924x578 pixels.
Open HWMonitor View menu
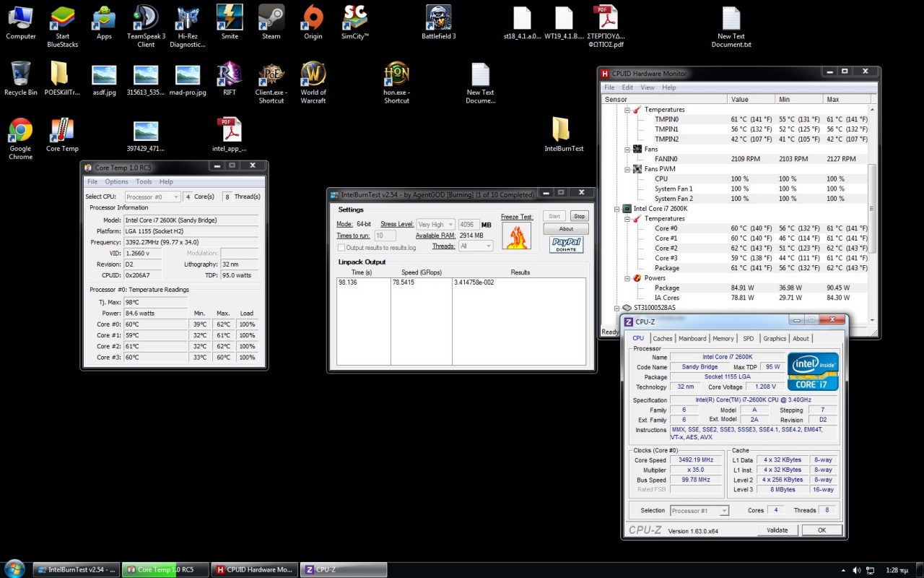pos(648,87)
